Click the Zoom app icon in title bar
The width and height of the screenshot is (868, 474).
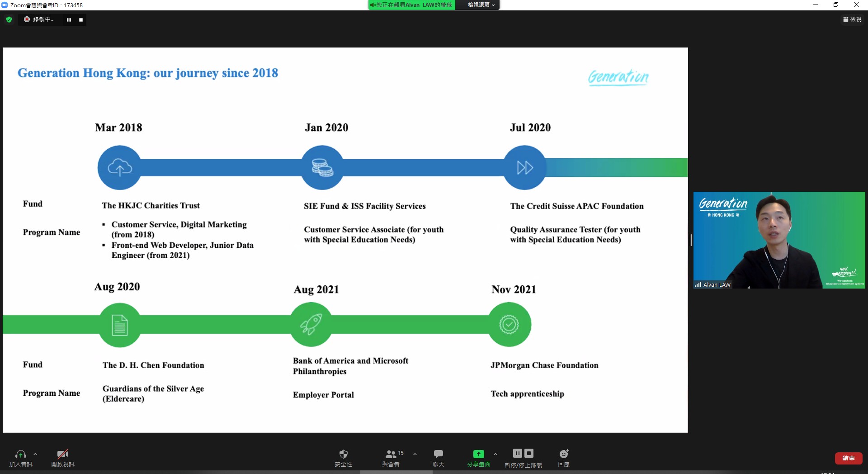pos(5,5)
